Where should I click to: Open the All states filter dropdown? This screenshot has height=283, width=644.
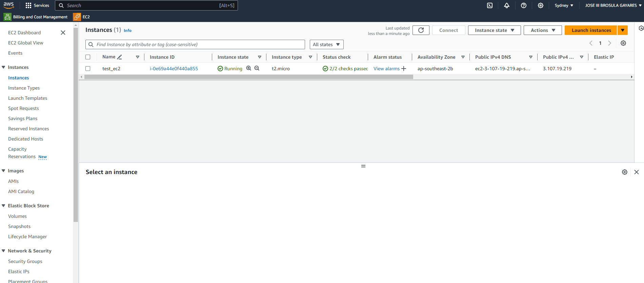pos(327,44)
